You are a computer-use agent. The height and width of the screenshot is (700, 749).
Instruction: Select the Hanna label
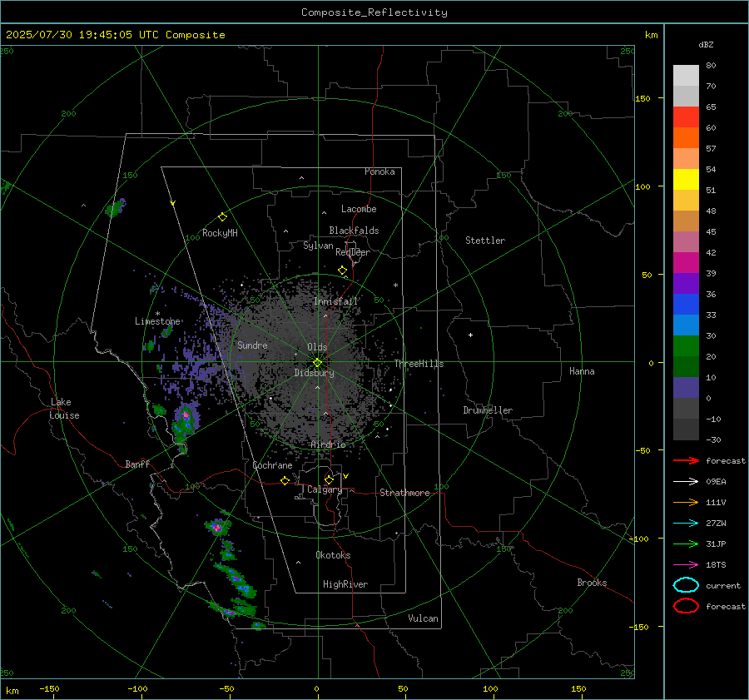pyautogui.click(x=582, y=371)
